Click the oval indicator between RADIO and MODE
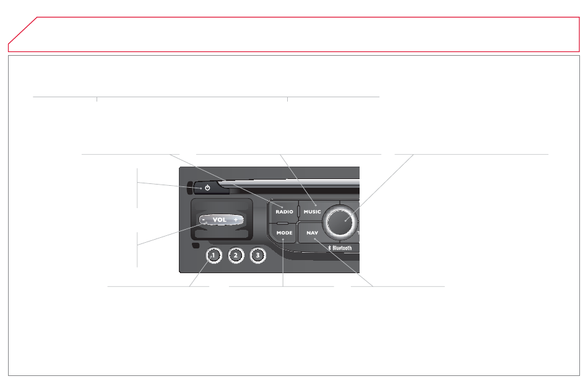The image size is (588, 384). tap(282, 224)
